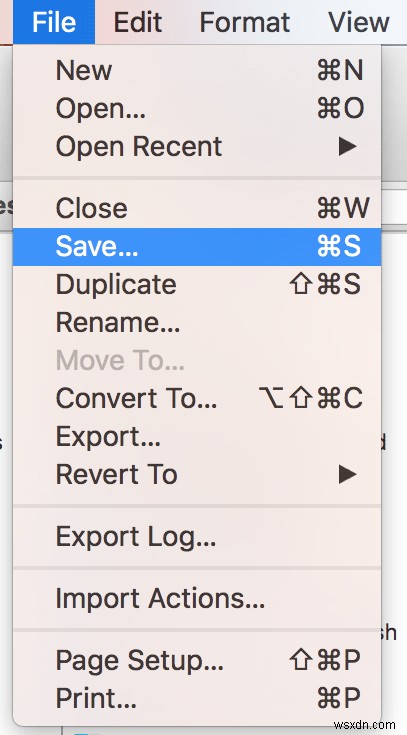
Task: Choose Import Actions... from menu
Action: tap(197, 599)
